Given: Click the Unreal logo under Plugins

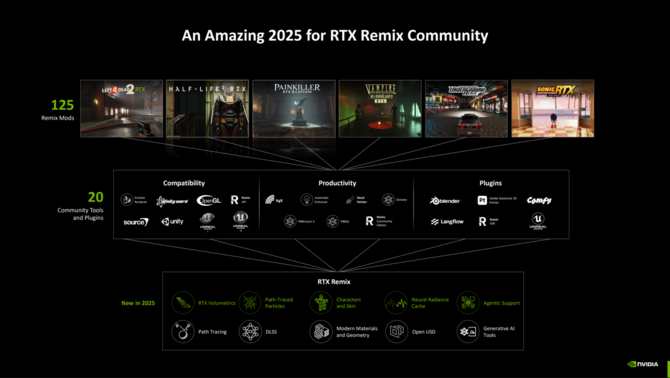Looking at the screenshot, I should [538, 221].
